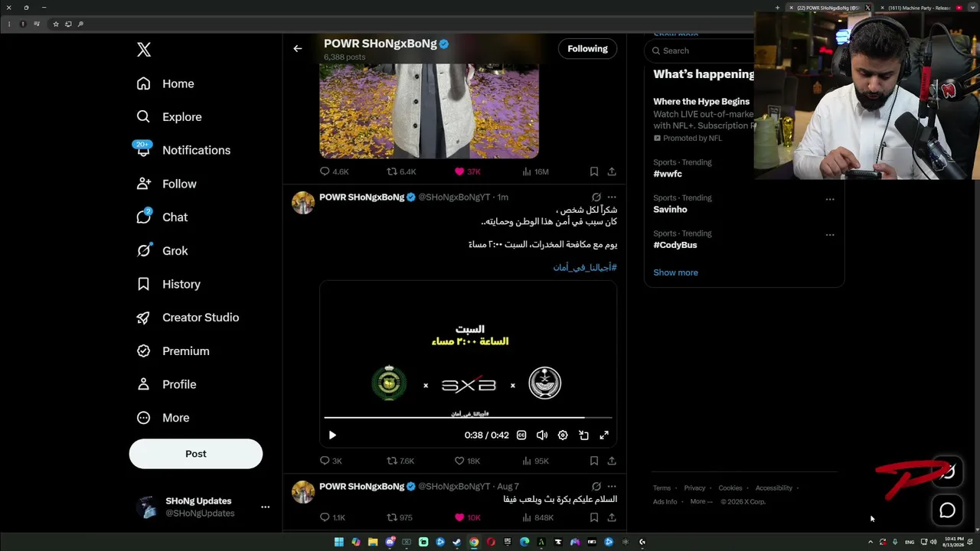Open the X logo home link
Image resolution: width=980 pixels, height=551 pixels.
tap(144, 50)
